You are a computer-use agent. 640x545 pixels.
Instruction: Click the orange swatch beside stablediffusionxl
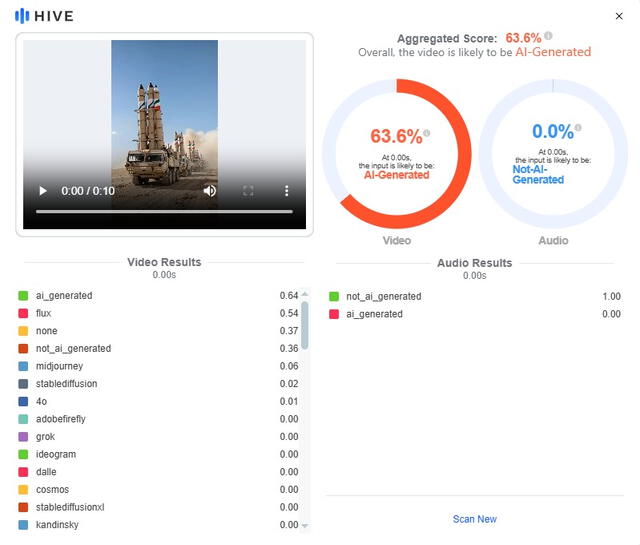[x=23, y=507]
